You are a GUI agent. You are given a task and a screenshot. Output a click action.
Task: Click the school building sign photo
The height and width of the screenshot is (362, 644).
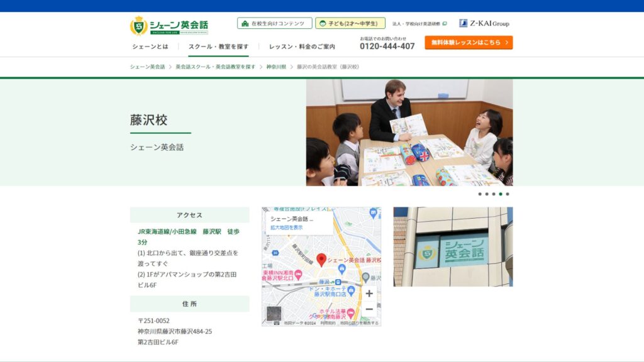(x=453, y=246)
